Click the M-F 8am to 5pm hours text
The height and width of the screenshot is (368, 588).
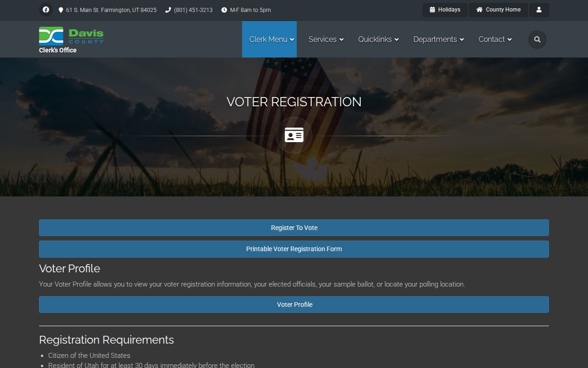click(250, 10)
